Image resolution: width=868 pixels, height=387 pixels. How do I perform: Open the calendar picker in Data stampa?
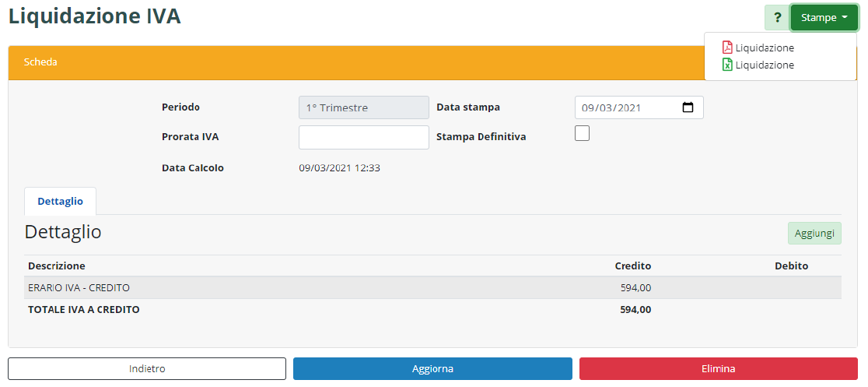[x=688, y=107]
